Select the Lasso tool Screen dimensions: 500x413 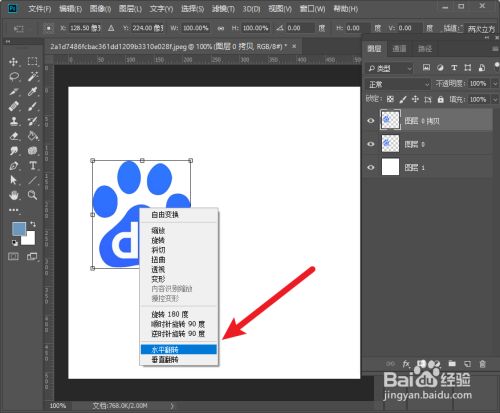[x=14, y=77]
